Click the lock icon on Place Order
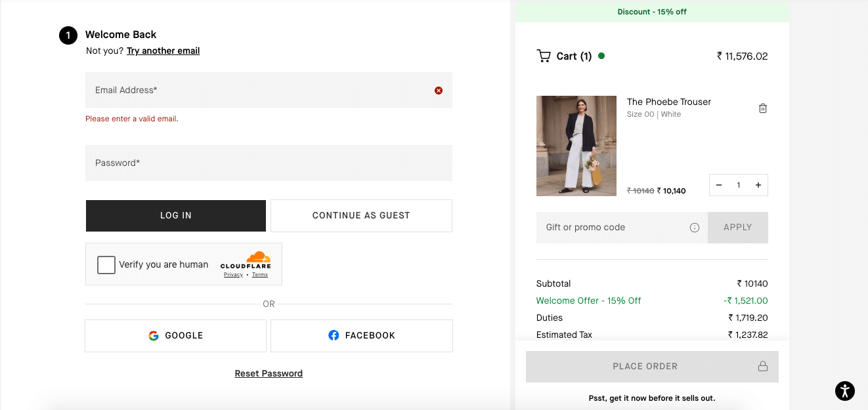Screen dimensions: 868x410 pyautogui.click(x=762, y=367)
